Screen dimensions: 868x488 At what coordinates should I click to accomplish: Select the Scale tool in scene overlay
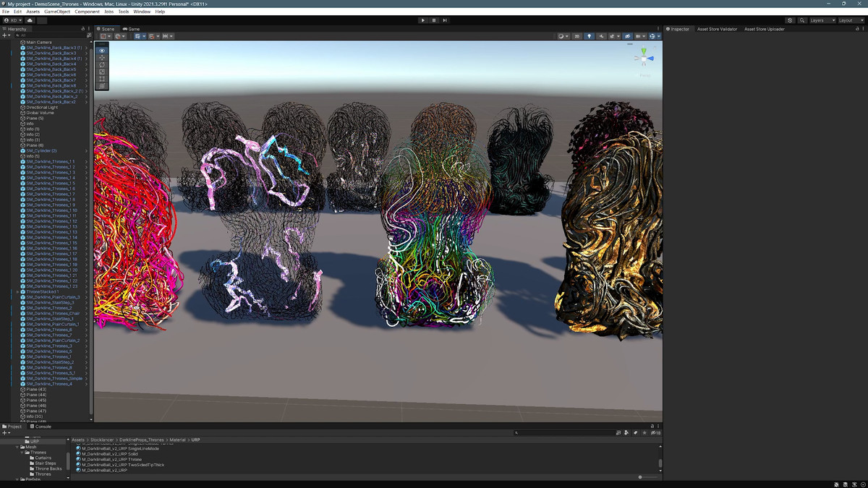102,72
